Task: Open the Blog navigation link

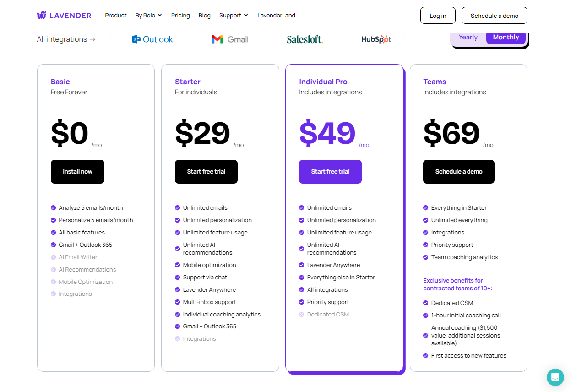Action: point(205,15)
